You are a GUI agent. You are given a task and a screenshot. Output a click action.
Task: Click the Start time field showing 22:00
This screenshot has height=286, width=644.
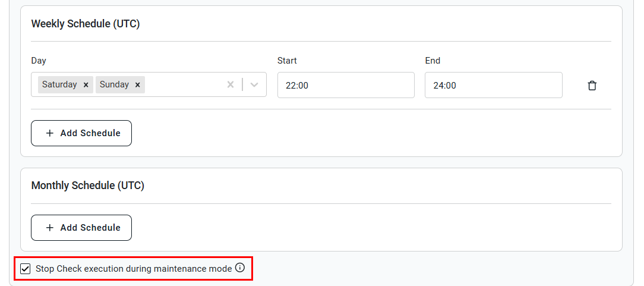coord(346,85)
